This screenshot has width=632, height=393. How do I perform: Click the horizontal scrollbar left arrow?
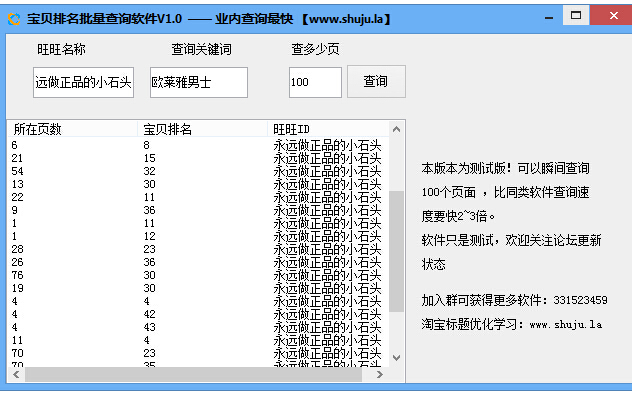[16, 374]
